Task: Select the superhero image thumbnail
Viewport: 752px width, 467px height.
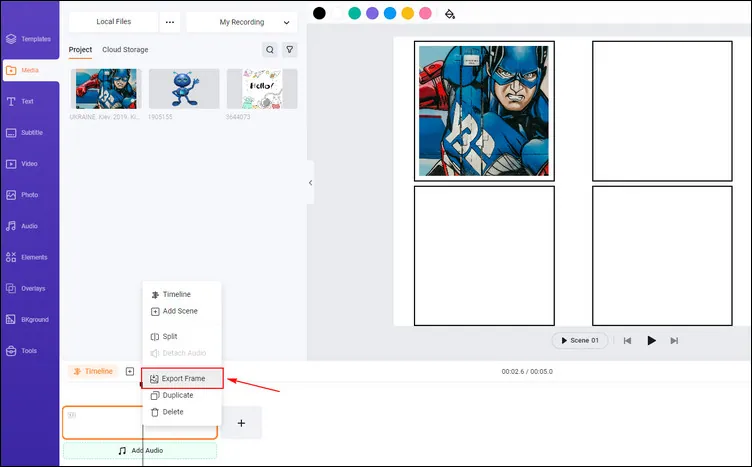Action: tap(106, 89)
